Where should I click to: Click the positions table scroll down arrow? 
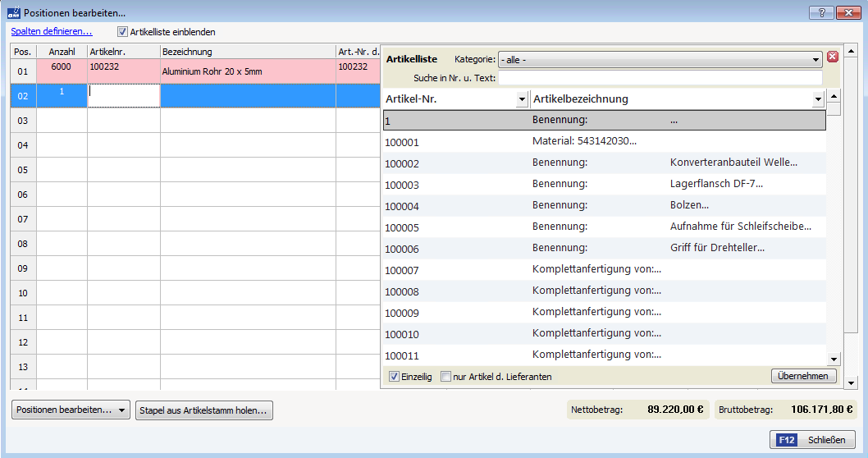pyautogui.click(x=852, y=382)
